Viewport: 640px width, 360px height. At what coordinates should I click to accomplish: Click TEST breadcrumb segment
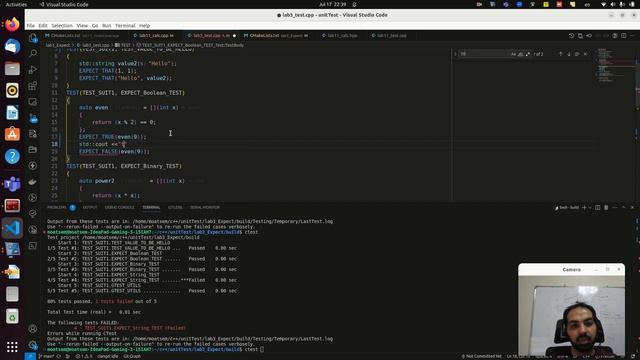pos(124,45)
